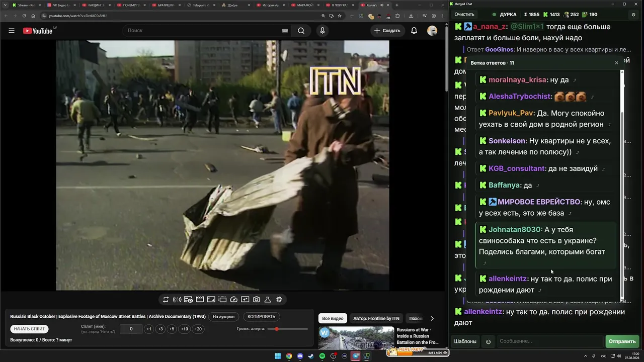Click the Chrome icon on the taskbar
This screenshot has height=362, width=644.
pos(289,356)
